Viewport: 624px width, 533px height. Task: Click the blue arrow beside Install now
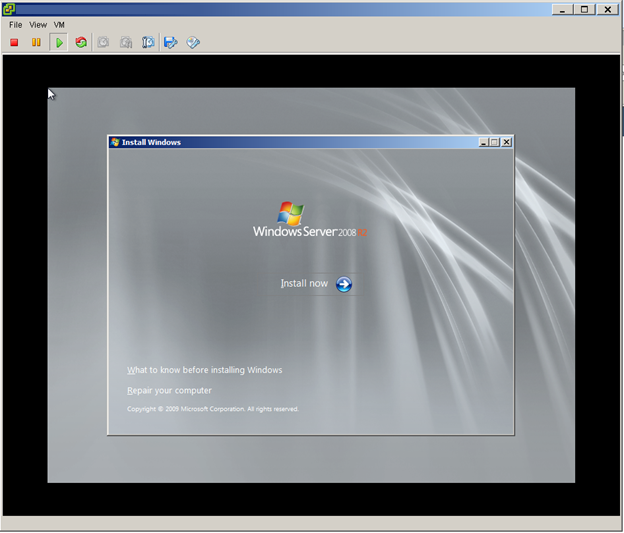344,284
